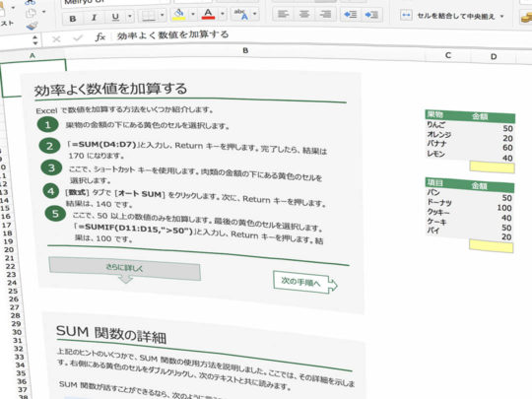Screen dimensions: 532x399
Task: Click the formula bar confirm checkmark icon
Action: tap(78, 38)
